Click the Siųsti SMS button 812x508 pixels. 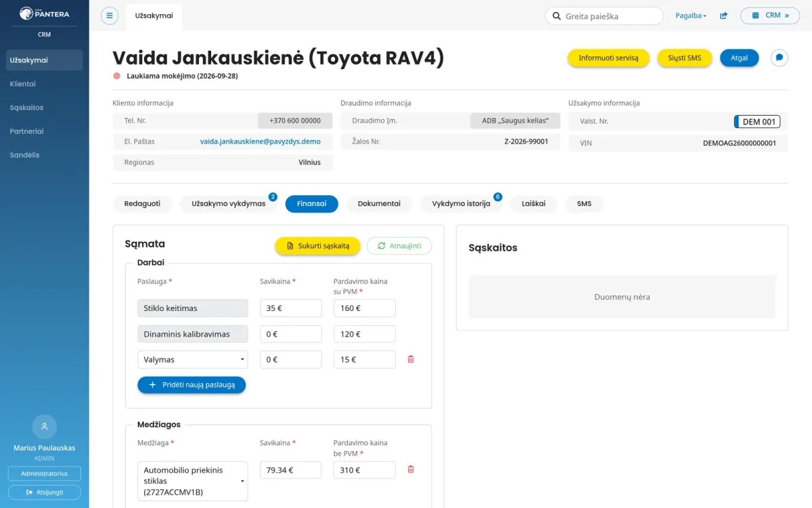coord(685,58)
